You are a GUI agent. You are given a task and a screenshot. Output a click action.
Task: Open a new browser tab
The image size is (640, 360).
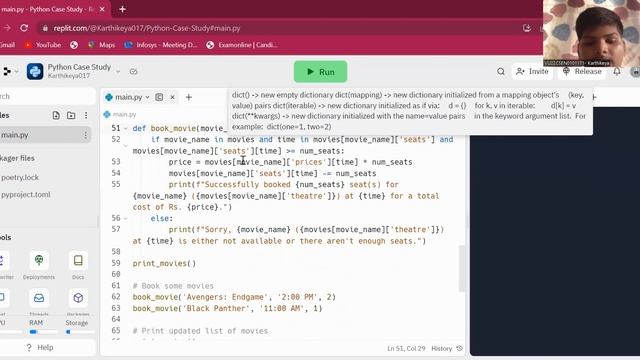122,9
